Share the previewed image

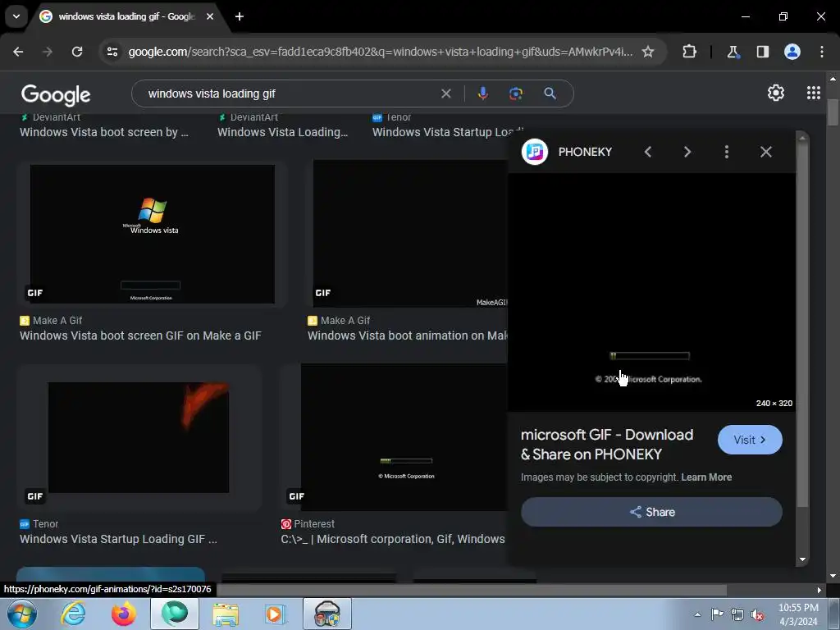pos(651,512)
